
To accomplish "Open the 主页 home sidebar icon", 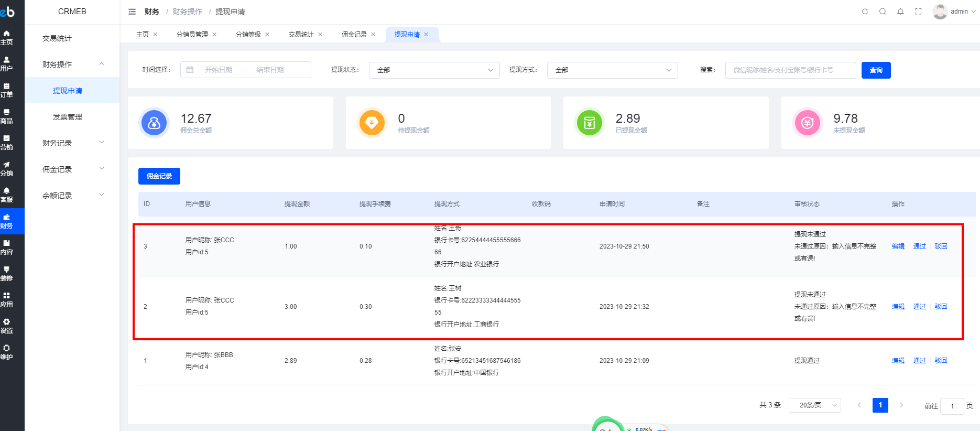I will coord(6,38).
